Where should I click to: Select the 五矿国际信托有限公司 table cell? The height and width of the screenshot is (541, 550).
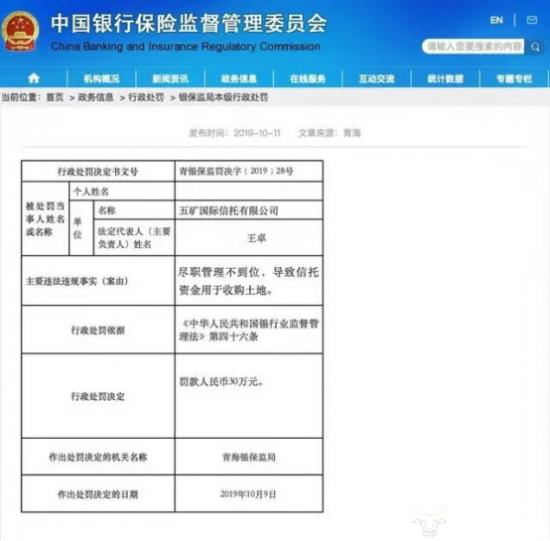(249, 210)
